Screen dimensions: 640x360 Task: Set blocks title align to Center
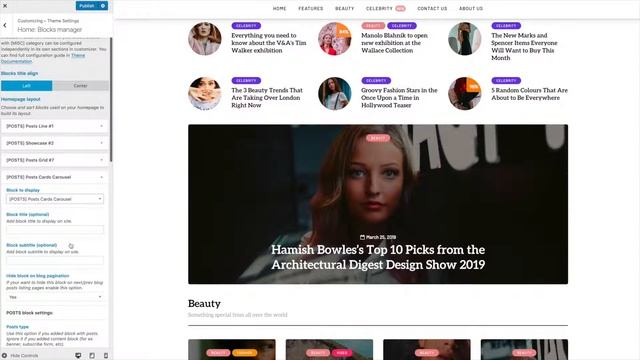(80, 86)
